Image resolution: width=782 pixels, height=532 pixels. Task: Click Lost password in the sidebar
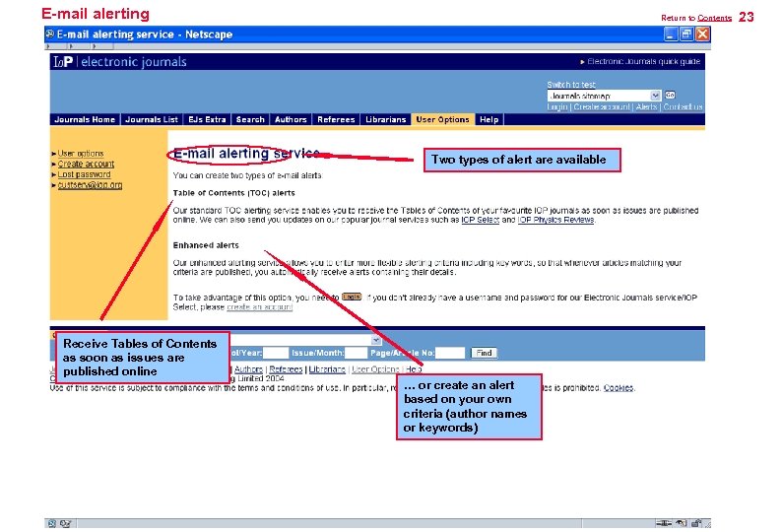click(85, 174)
